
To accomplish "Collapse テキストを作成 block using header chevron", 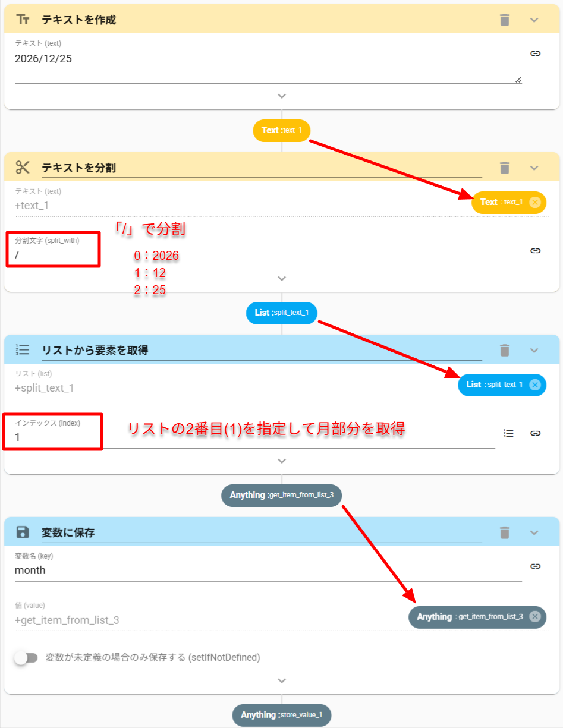I will point(534,20).
